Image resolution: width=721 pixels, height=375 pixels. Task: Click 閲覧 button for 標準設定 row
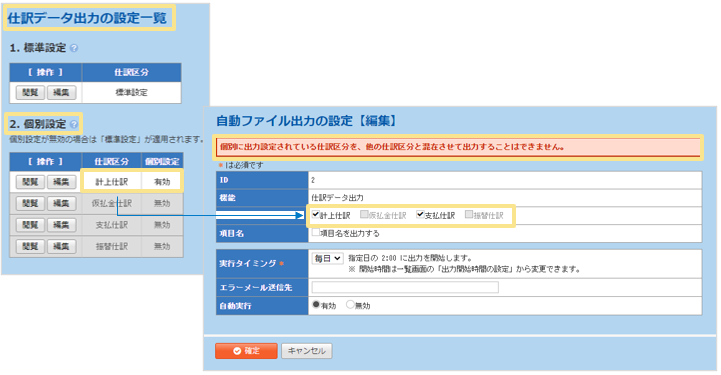(x=30, y=92)
